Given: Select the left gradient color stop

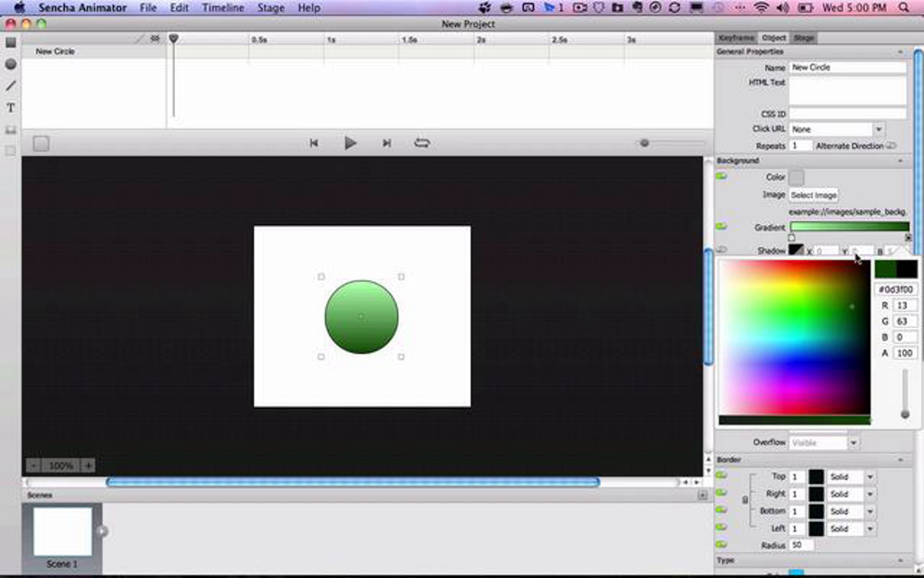Looking at the screenshot, I should click(x=792, y=237).
